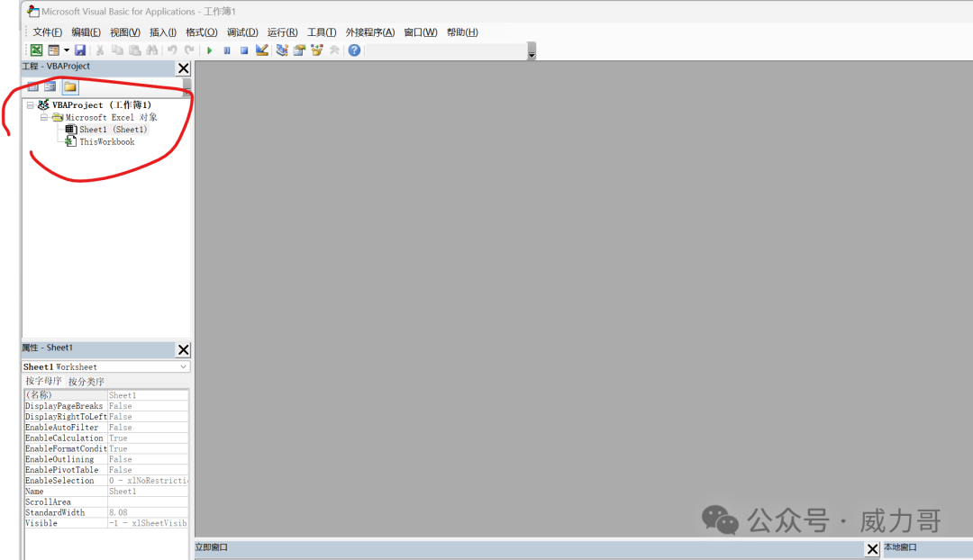This screenshot has height=560, width=973.
Task: Toggle Folders view in project panel
Action: [x=69, y=86]
